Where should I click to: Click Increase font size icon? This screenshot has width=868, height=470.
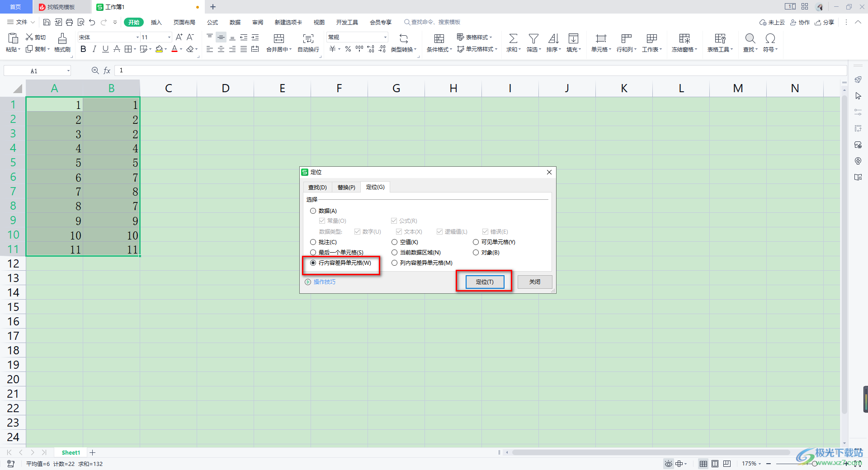(x=179, y=37)
